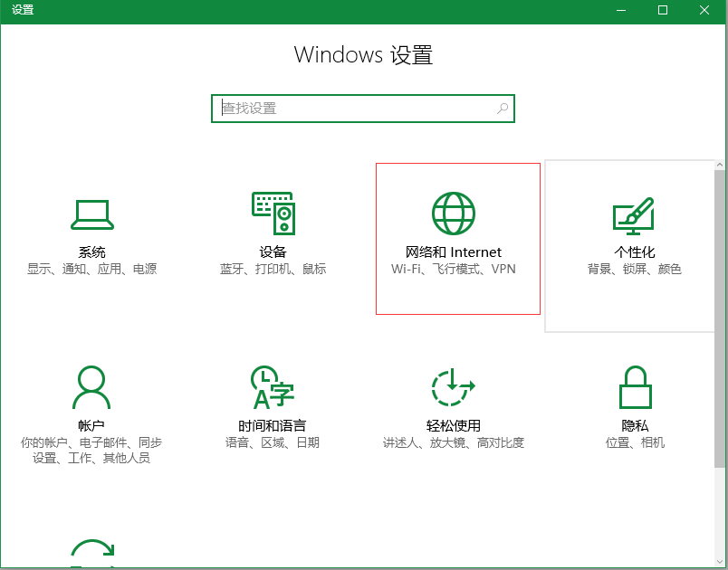Open the 帐户 person icon

pyautogui.click(x=91, y=387)
